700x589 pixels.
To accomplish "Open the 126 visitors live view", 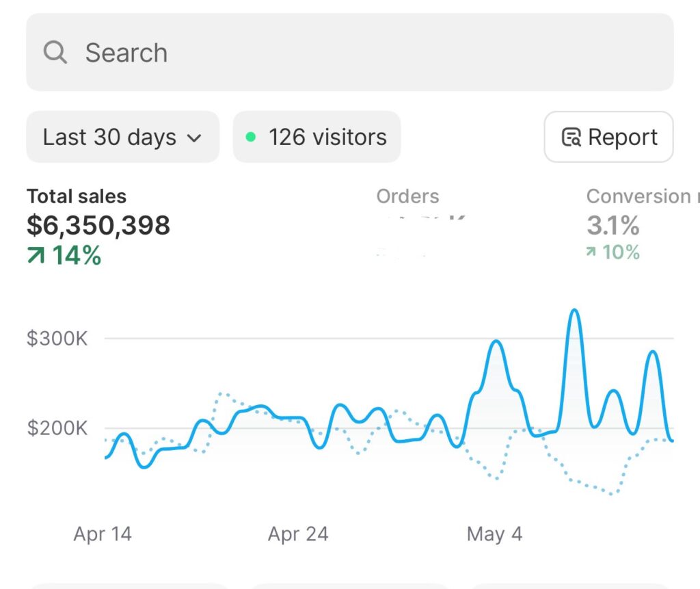I will [x=317, y=137].
